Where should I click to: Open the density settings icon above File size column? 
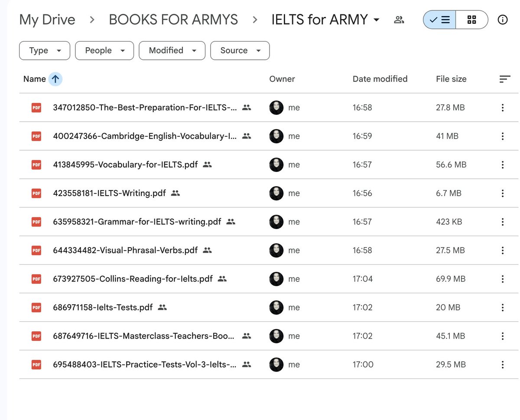point(505,79)
